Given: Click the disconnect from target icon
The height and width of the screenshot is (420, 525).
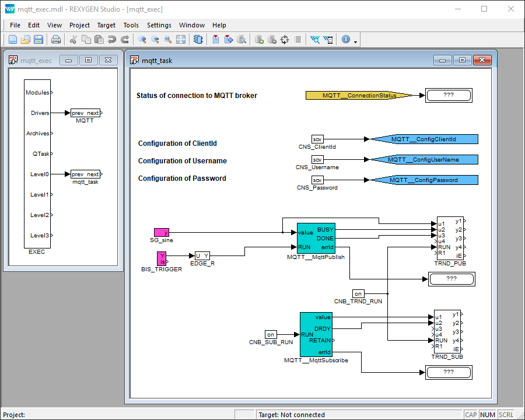Looking at the screenshot, I should coord(272,40).
